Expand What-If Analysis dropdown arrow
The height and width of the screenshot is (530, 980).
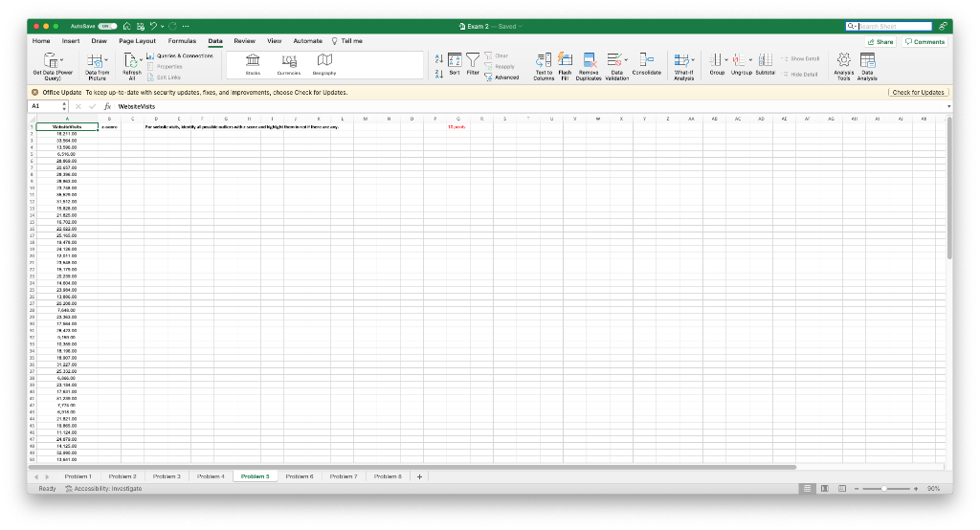693,60
